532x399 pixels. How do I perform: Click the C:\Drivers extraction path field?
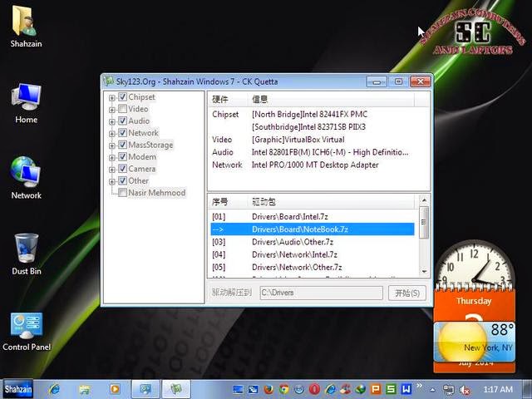pyautogui.click(x=322, y=293)
